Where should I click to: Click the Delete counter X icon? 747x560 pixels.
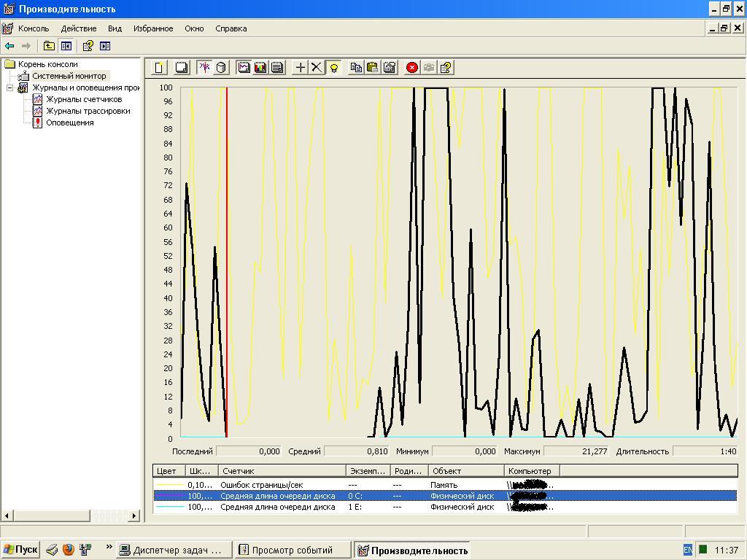point(317,68)
